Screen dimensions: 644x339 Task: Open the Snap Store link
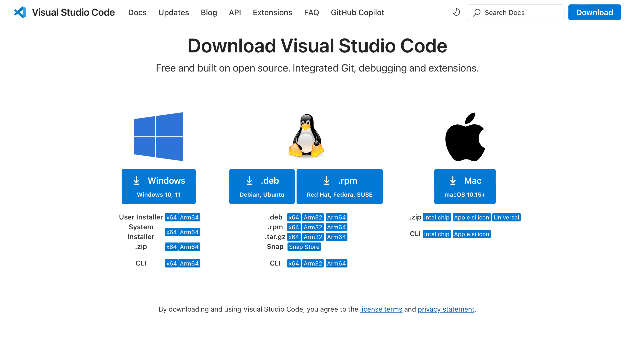304,247
